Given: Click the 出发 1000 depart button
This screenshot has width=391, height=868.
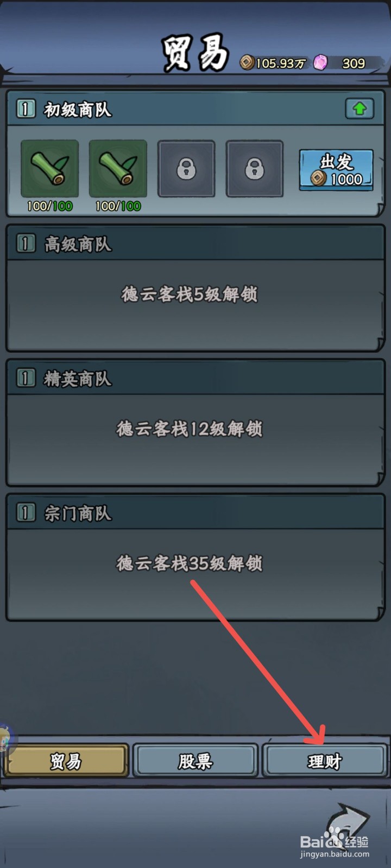Looking at the screenshot, I should 336,170.
